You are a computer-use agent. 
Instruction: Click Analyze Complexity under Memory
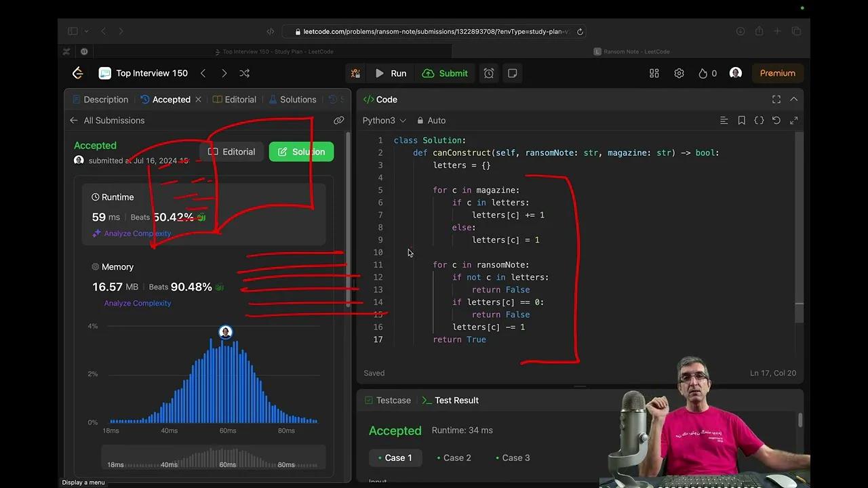point(137,303)
